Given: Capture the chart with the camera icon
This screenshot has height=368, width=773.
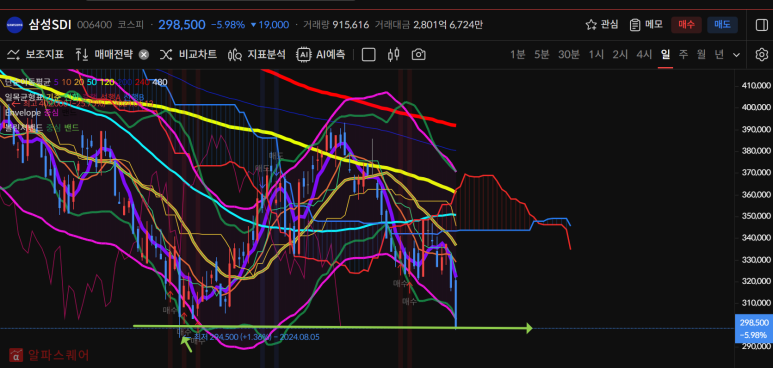Looking at the screenshot, I should point(419,54).
